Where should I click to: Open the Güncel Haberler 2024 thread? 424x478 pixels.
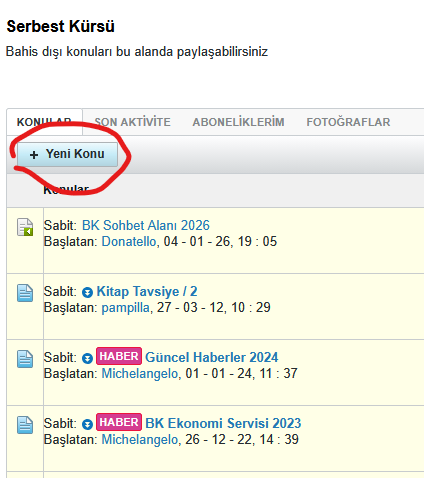coord(212,357)
